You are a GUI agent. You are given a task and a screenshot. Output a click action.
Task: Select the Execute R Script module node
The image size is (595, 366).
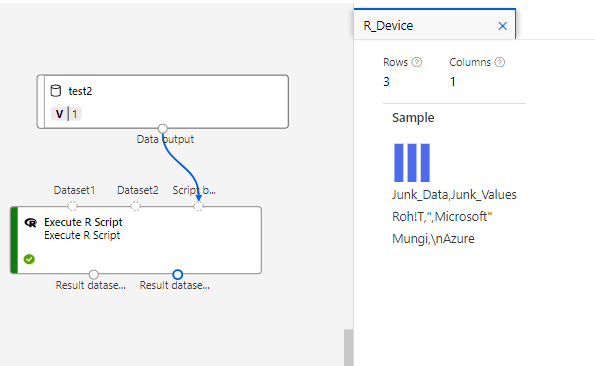point(136,240)
